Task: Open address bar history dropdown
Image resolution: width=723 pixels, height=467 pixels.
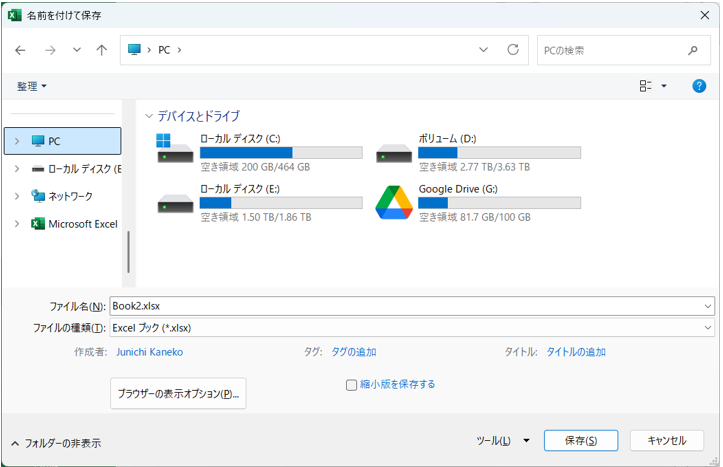Action: click(483, 50)
